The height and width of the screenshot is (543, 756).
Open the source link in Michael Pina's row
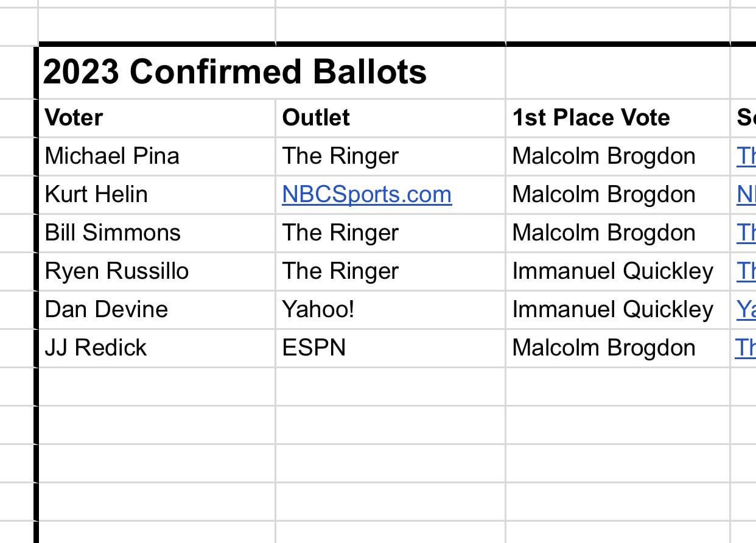pyautogui.click(x=746, y=156)
